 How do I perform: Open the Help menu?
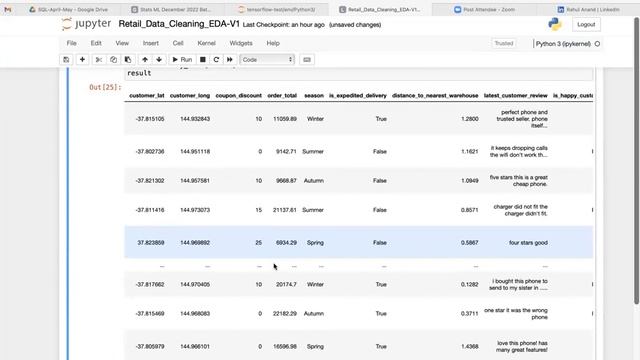273,43
